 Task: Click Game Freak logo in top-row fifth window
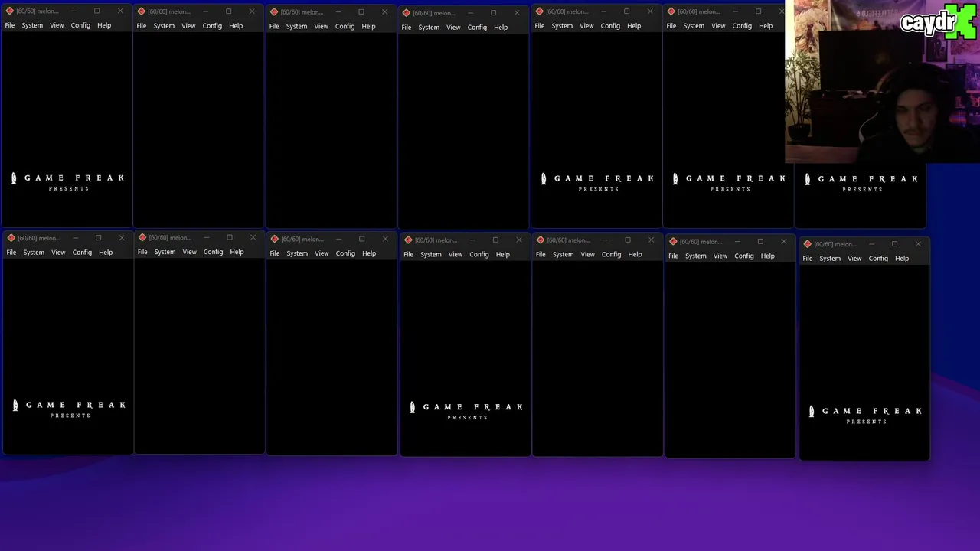598,182
